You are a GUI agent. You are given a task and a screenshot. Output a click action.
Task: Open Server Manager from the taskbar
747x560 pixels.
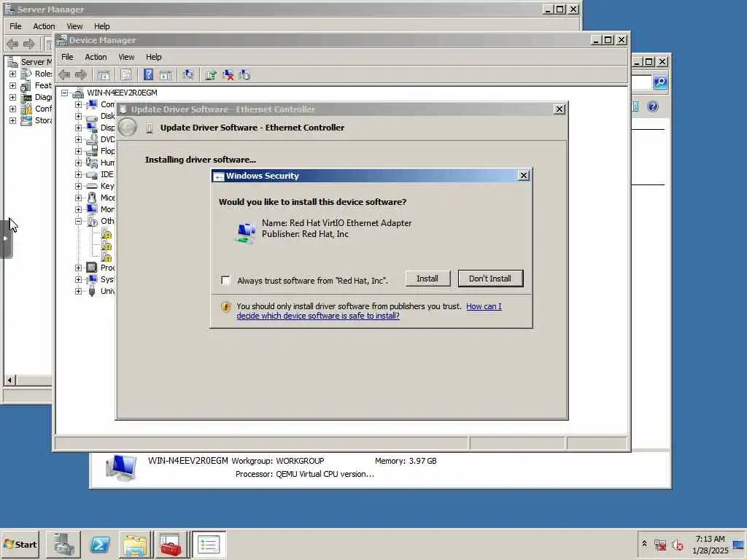pos(63,544)
